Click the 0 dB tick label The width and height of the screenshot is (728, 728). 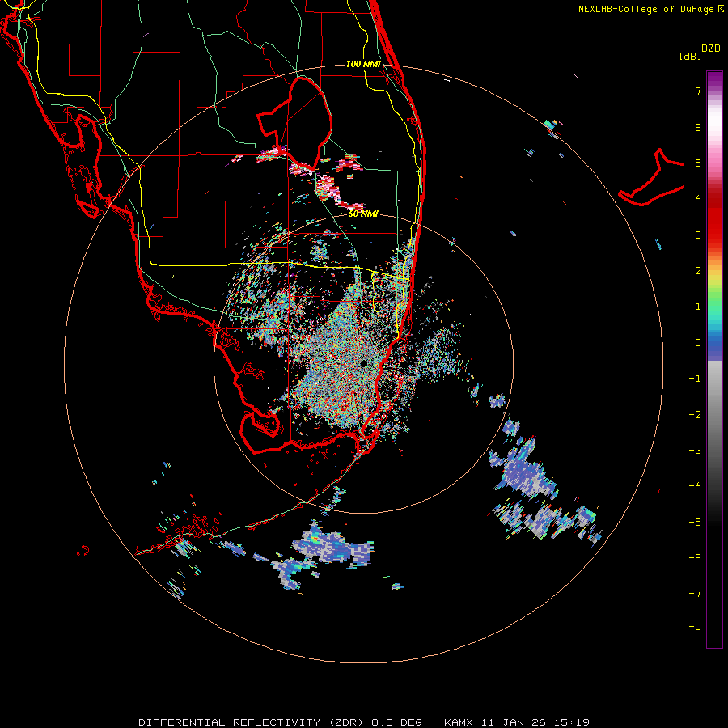pyautogui.click(x=698, y=343)
